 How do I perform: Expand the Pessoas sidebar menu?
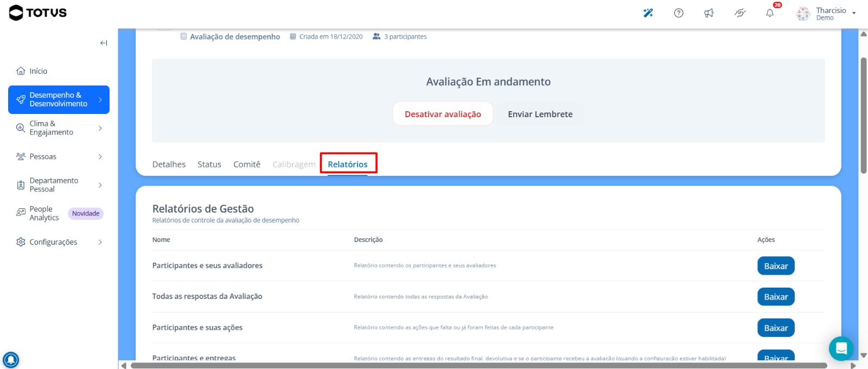click(x=59, y=157)
